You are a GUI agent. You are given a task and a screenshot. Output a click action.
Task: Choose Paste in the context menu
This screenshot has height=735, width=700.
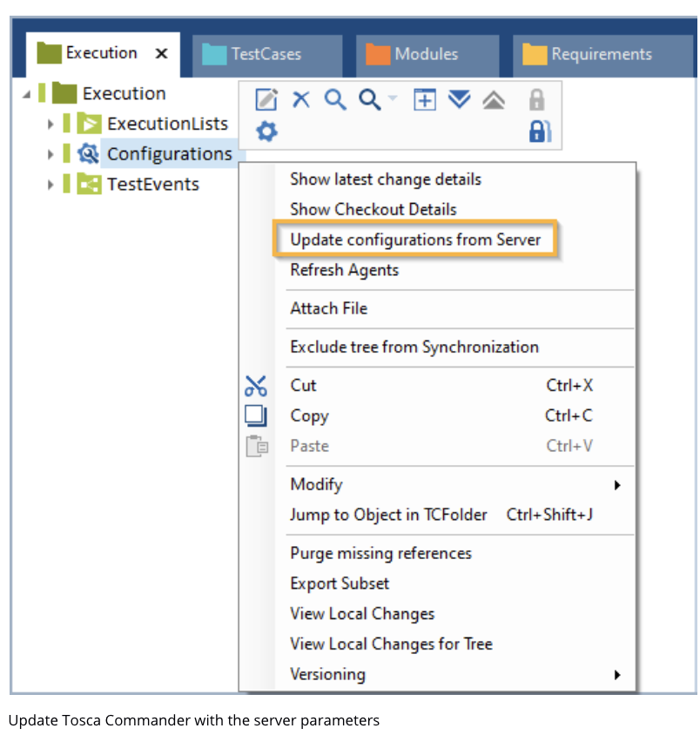(438, 446)
